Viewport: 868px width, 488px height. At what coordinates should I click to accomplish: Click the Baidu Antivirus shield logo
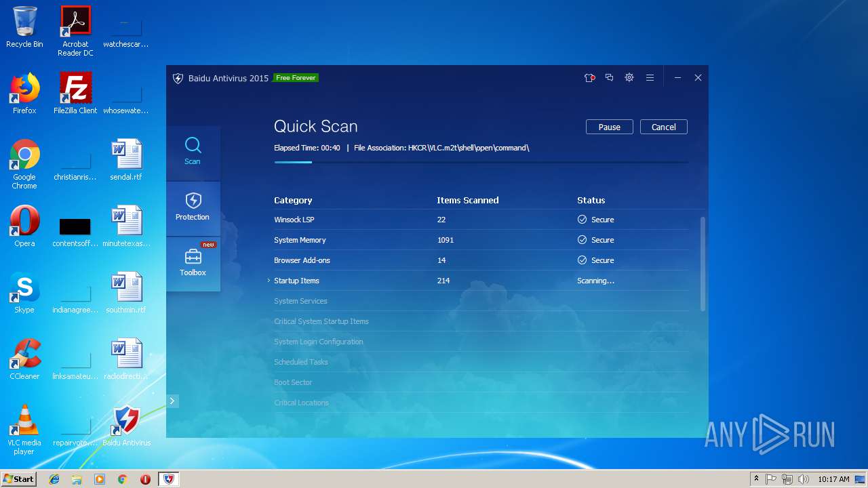(x=178, y=78)
